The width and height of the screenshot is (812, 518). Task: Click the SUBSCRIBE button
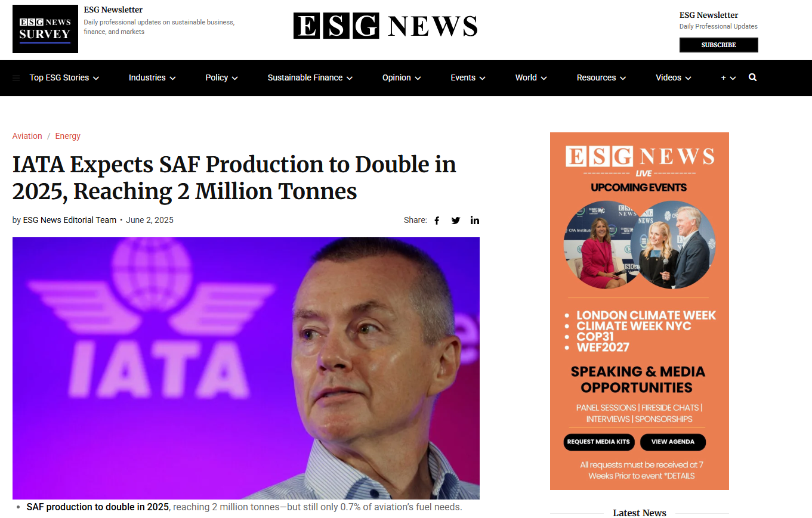(718, 45)
